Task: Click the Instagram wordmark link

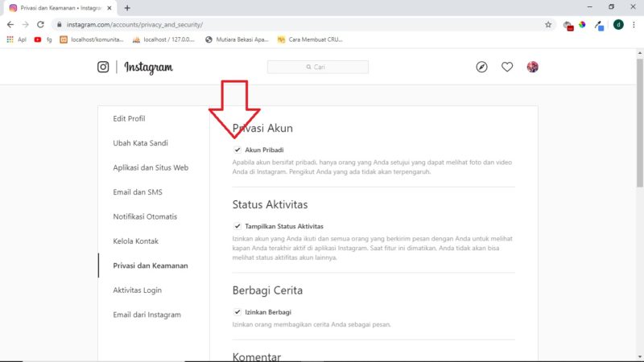Action: pos(149,68)
